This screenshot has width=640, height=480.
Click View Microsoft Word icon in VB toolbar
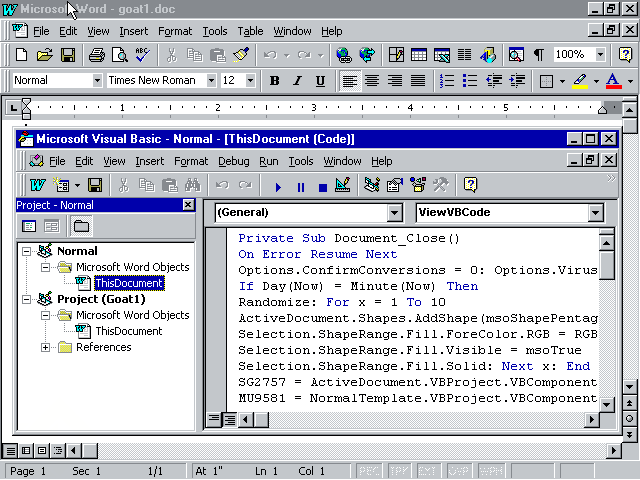click(38, 185)
